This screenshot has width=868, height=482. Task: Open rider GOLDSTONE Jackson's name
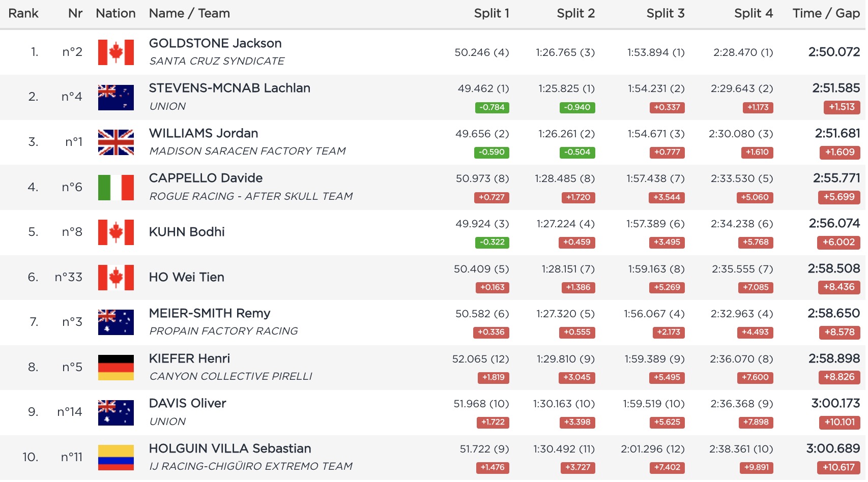coord(215,43)
